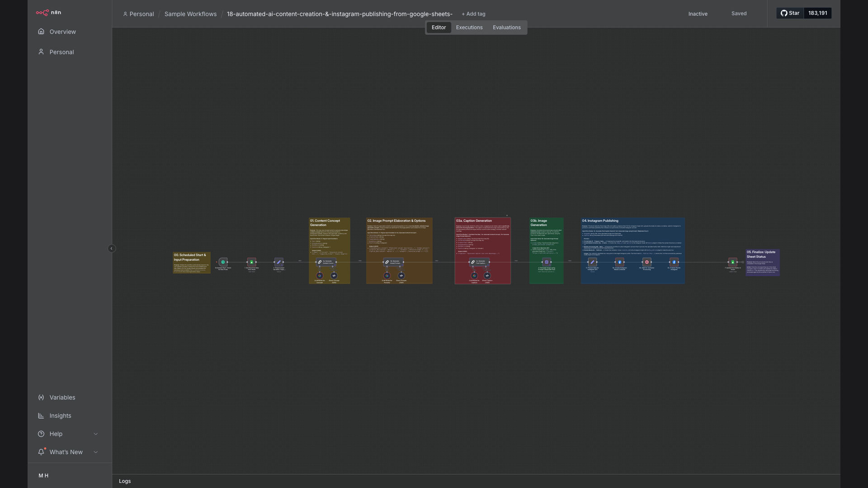The image size is (868, 488).
Task: Click the Help question mark icon
Action: pyautogui.click(x=41, y=434)
